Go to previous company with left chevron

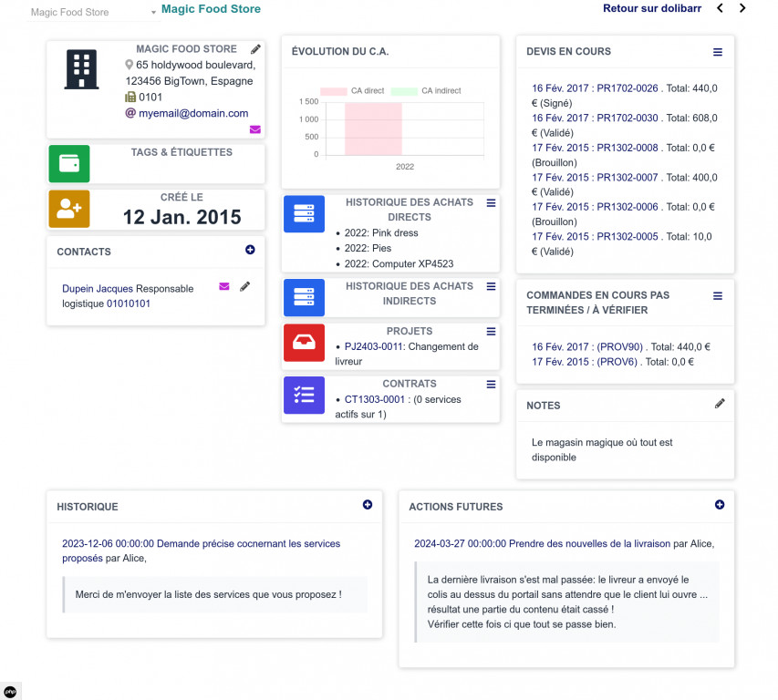point(720,8)
